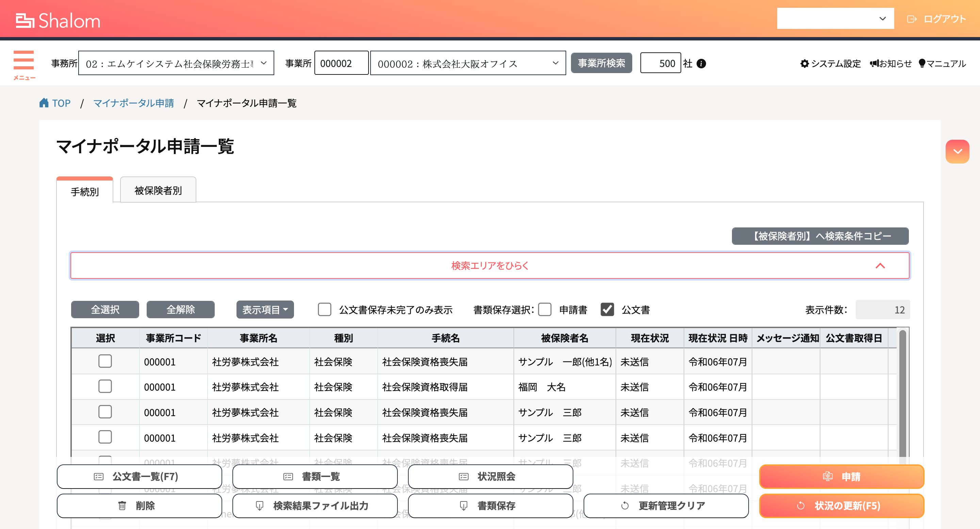Click download icon on 書類保存

coord(463,506)
